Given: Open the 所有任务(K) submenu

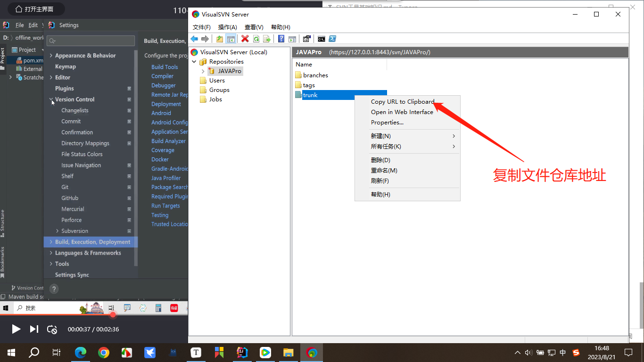Looking at the screenshot, I should pos(407,147).
